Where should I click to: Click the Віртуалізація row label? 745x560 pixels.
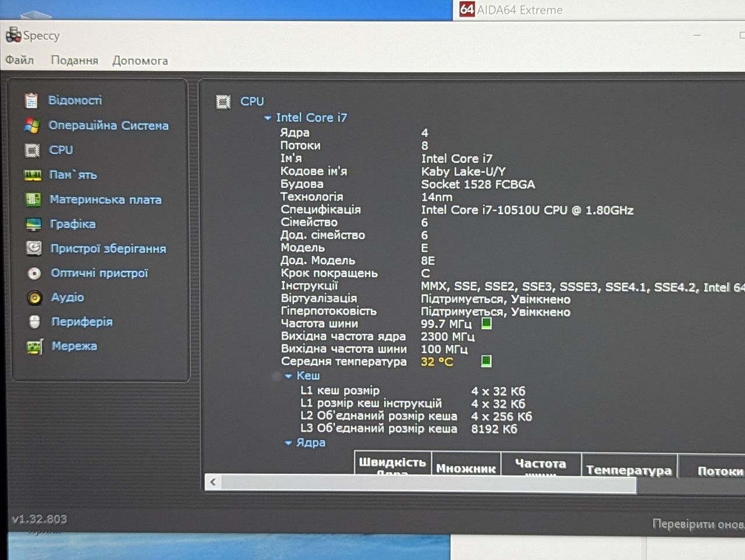(x=319, y=298)
